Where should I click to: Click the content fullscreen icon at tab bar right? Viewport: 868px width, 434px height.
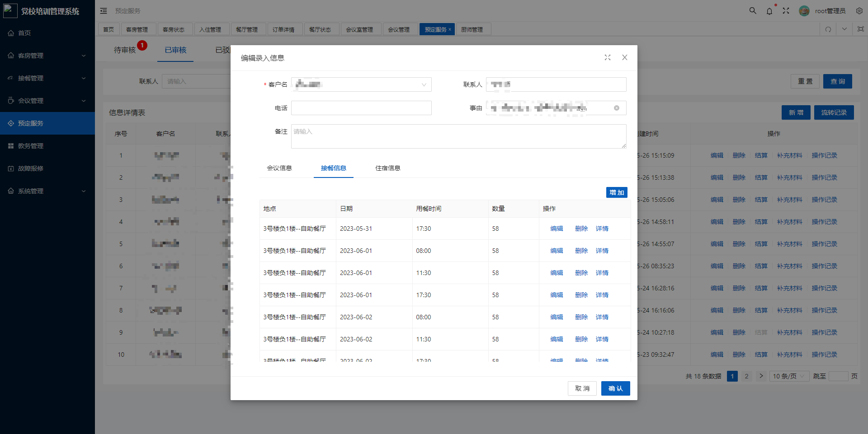[x=861, y=29]
